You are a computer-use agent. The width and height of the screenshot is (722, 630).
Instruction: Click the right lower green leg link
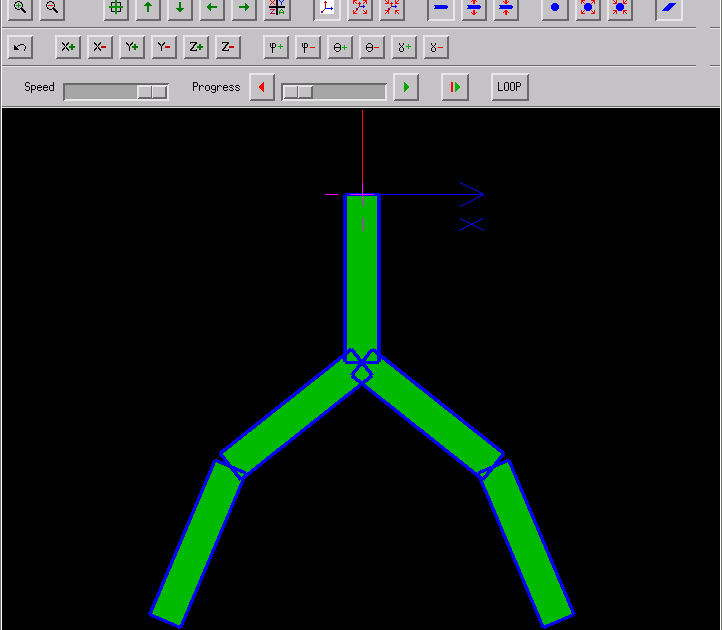point(527,543)
